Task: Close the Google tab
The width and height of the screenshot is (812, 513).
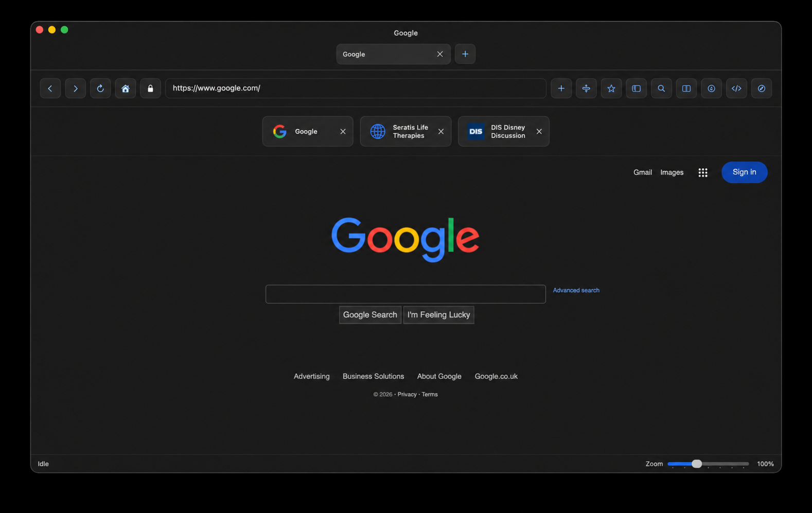Action: [x=440, y=54]
